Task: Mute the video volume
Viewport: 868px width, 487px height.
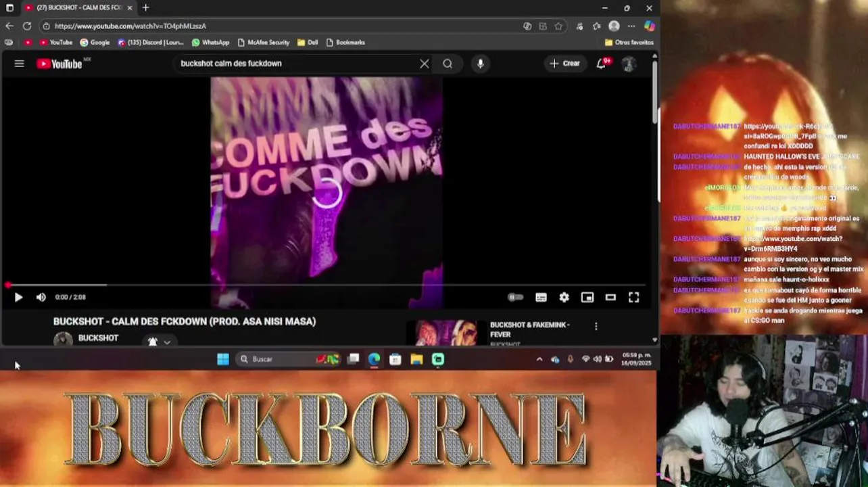Action: 41,297
